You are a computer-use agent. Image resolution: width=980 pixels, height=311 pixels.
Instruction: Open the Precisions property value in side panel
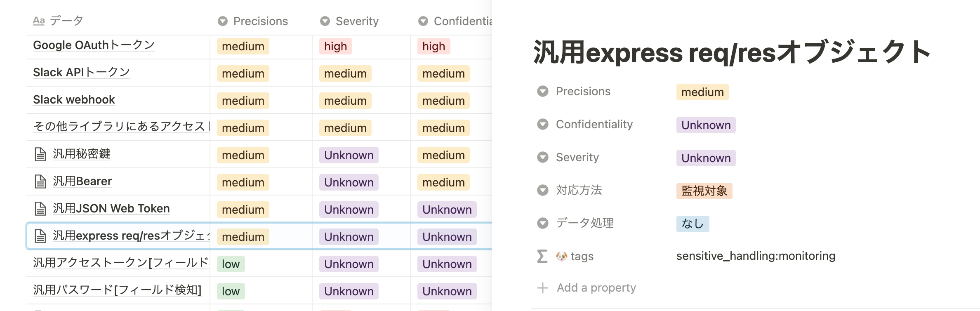(x=702, y=92)
